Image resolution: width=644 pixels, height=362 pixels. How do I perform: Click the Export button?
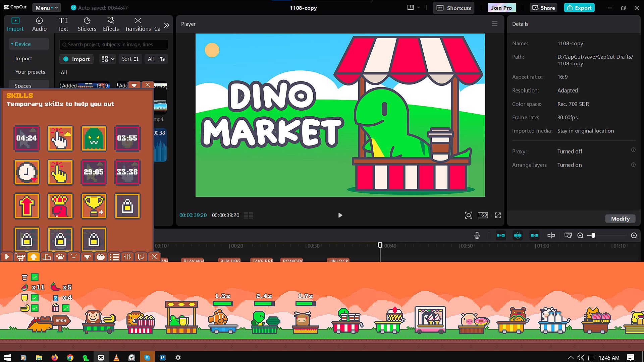[579, 8]
